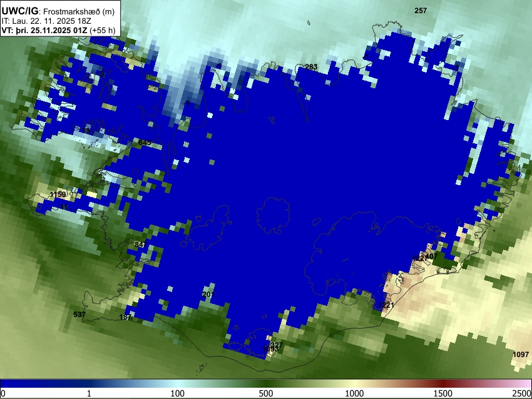Image resolution: width=532 pixels, height=399 pixels.
Task: Click the map value 407
Action: click(x=432, y=256)
